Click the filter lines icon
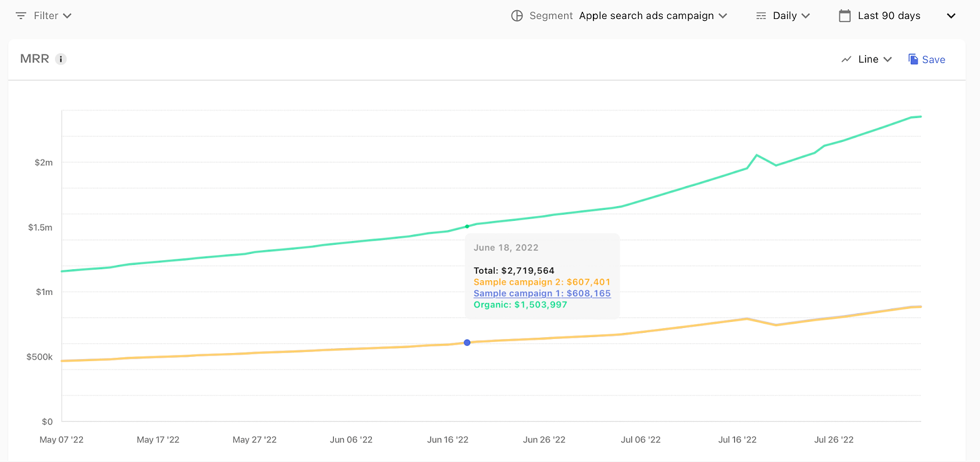 tap(21, 16)
